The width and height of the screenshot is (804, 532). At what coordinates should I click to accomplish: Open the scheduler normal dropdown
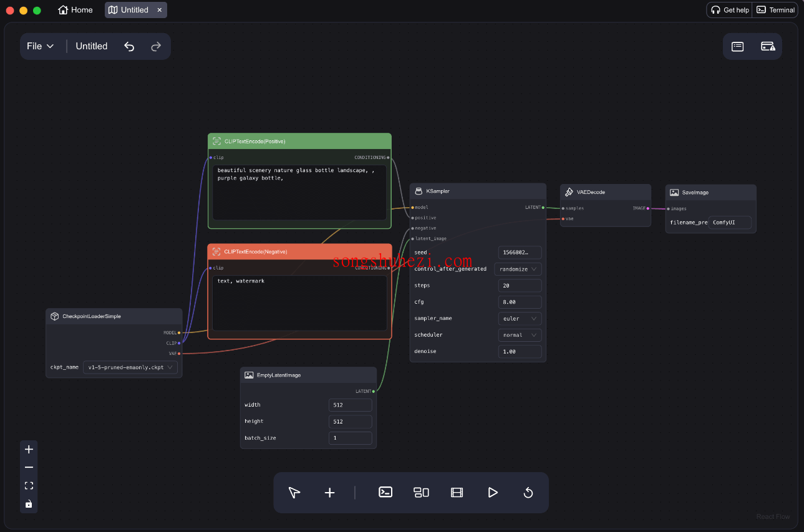[520, 335]
